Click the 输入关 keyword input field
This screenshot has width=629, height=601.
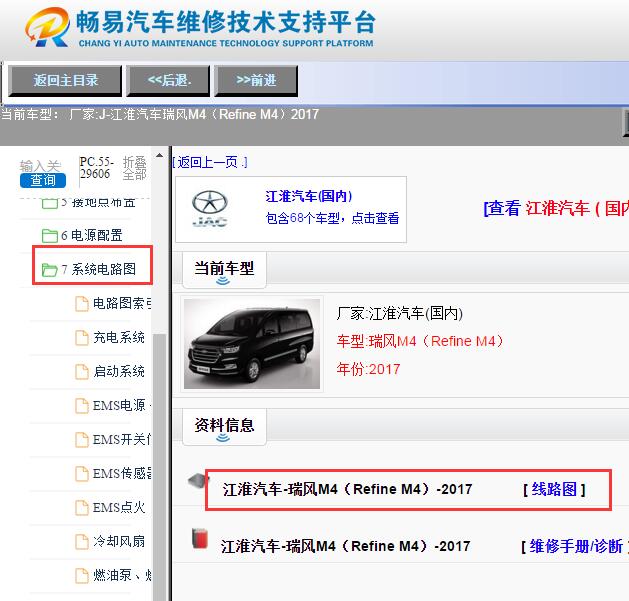coord(40,166)
